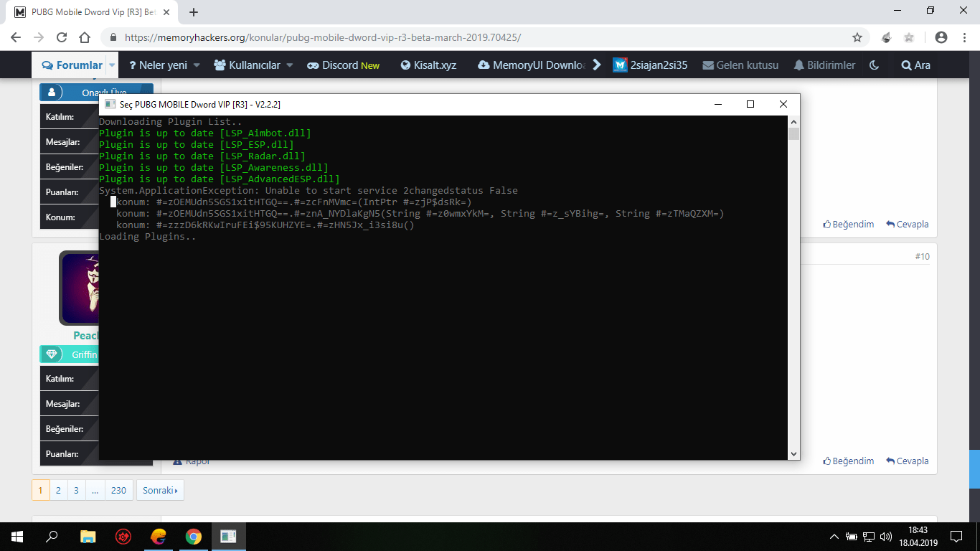Open the console window's system menu icon
This screenshot has width=980, height=551.
(x=110, y=104)
